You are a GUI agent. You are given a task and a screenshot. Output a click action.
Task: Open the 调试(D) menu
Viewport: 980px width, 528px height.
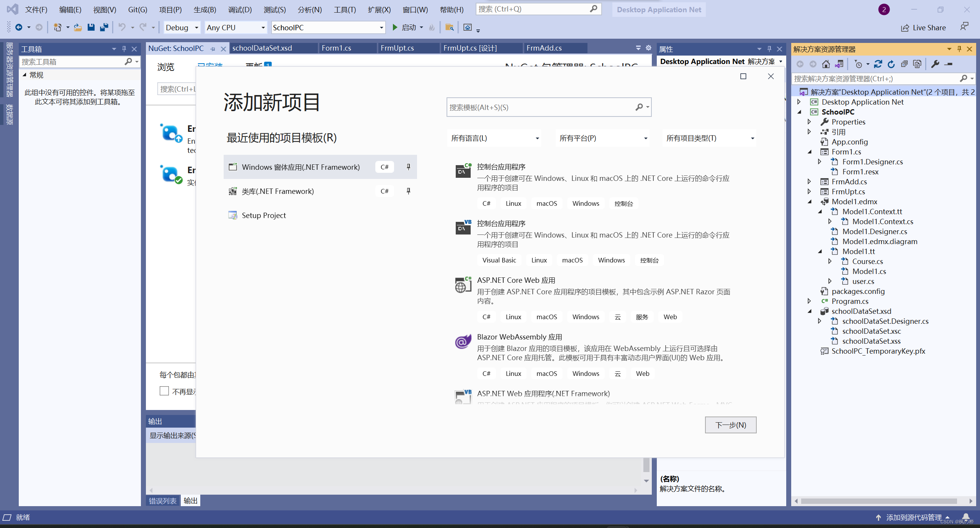pos(240,10)
